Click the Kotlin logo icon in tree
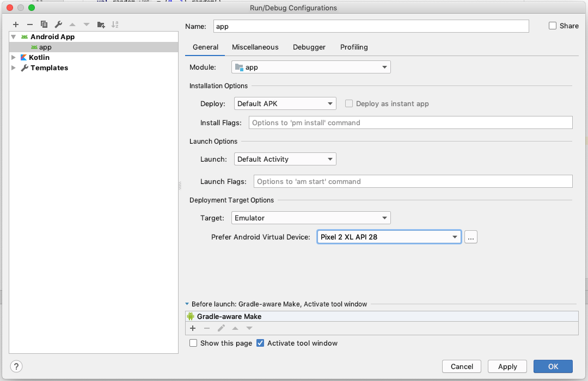 (23, 57)
